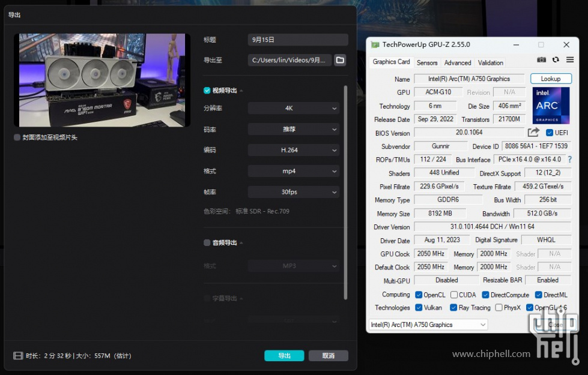Collapse the 视频导出 section arrow
Image resolution: width=588 pixels, height=375 pixels.
pyautogui.click(x=241, y=91)
